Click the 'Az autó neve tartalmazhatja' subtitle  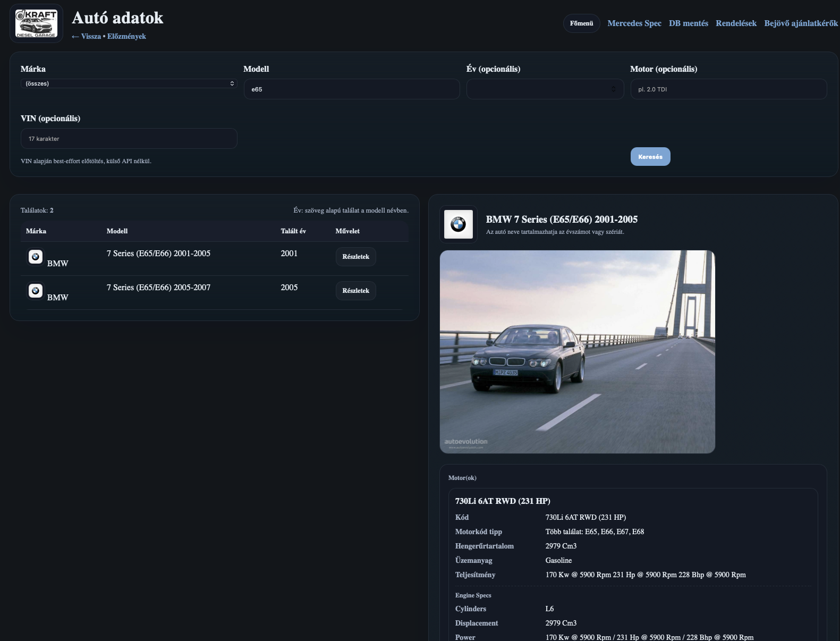[x=555, y=232]
